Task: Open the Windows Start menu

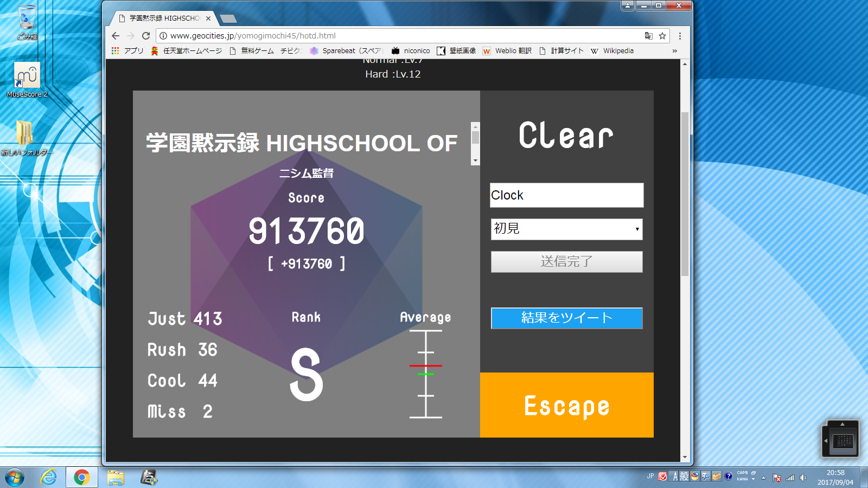Action: pyautogui.click(x=15, y=477)
